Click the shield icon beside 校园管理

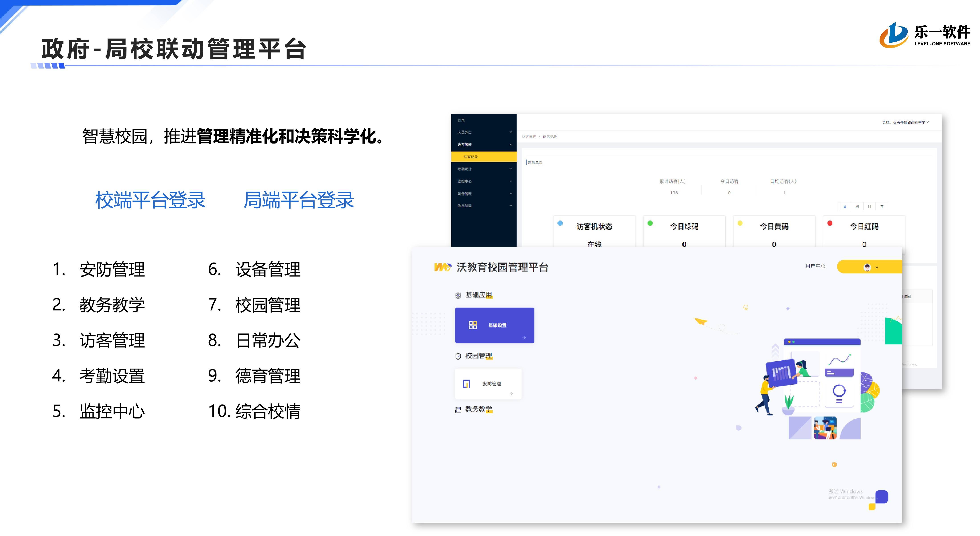(x=458, y=356)
